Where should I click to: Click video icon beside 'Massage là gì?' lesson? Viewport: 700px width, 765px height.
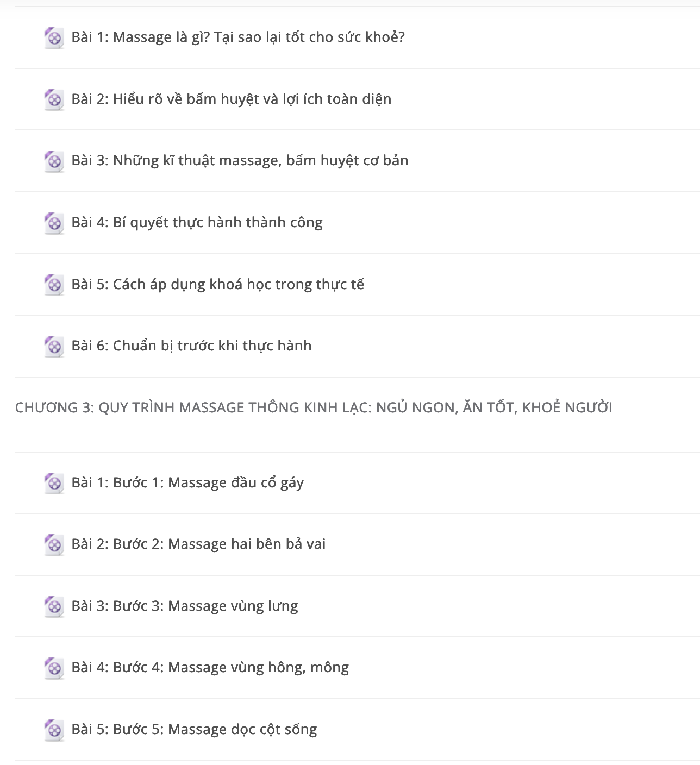point(54,38)
